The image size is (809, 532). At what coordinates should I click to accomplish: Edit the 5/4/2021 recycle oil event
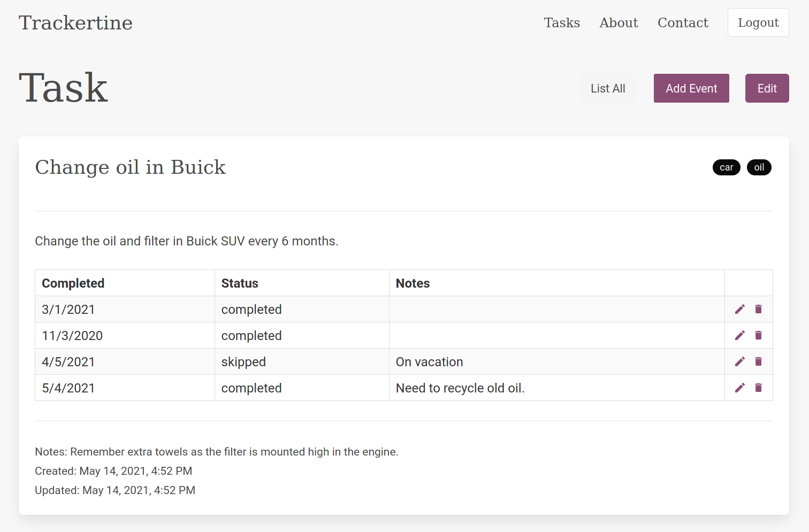739,388
